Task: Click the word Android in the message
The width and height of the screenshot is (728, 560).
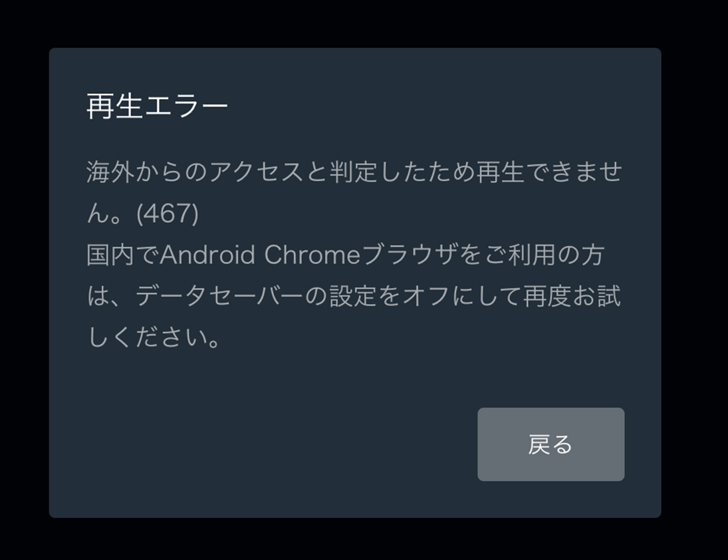Action: 207,255
